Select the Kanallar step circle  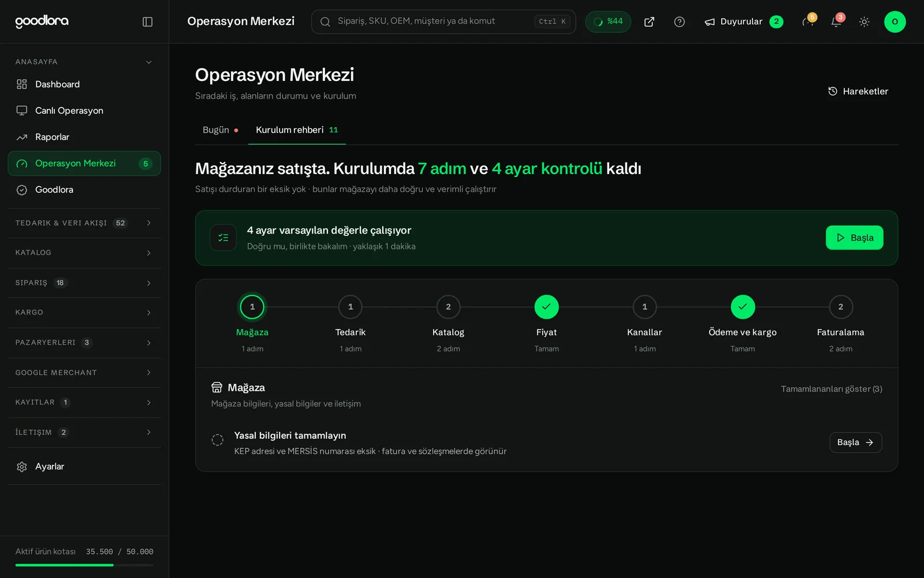(644, 307)
